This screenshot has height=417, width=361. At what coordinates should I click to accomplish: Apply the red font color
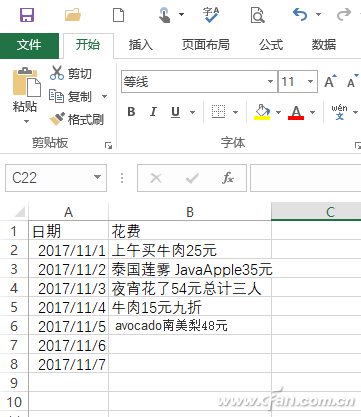click(x=296, y=112)
